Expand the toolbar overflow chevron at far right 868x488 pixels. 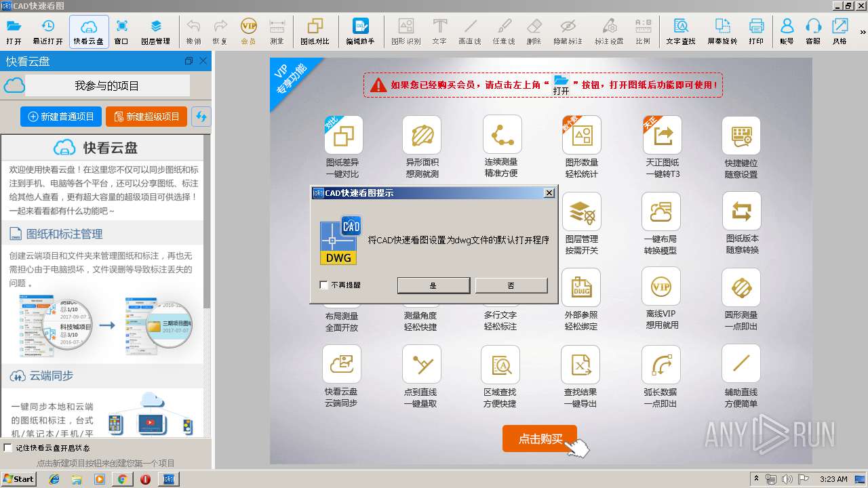click(x=863, y=31)
